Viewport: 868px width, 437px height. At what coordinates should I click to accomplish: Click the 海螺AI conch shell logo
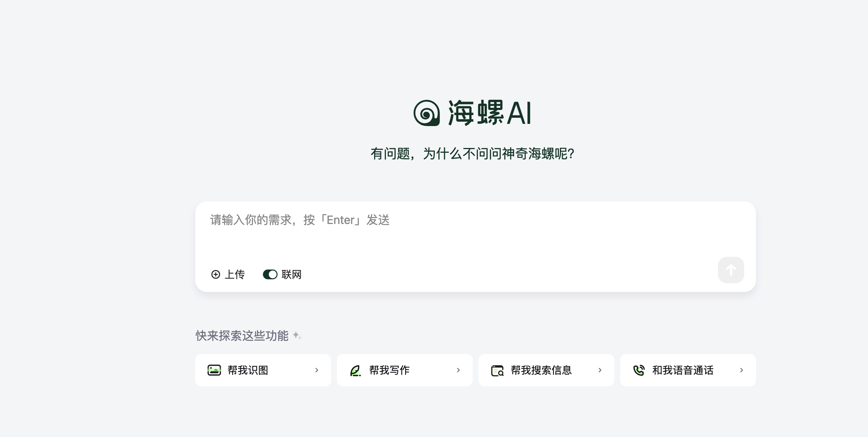[x=426, y=113]
